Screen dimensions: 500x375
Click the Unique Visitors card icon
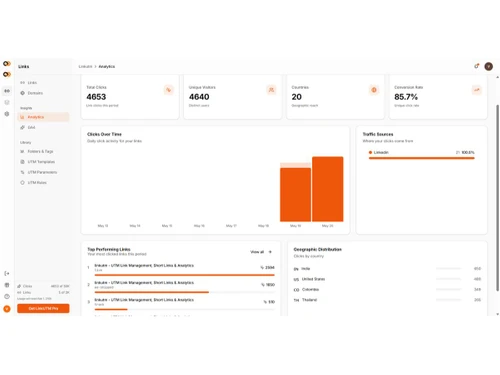[271, 90]
